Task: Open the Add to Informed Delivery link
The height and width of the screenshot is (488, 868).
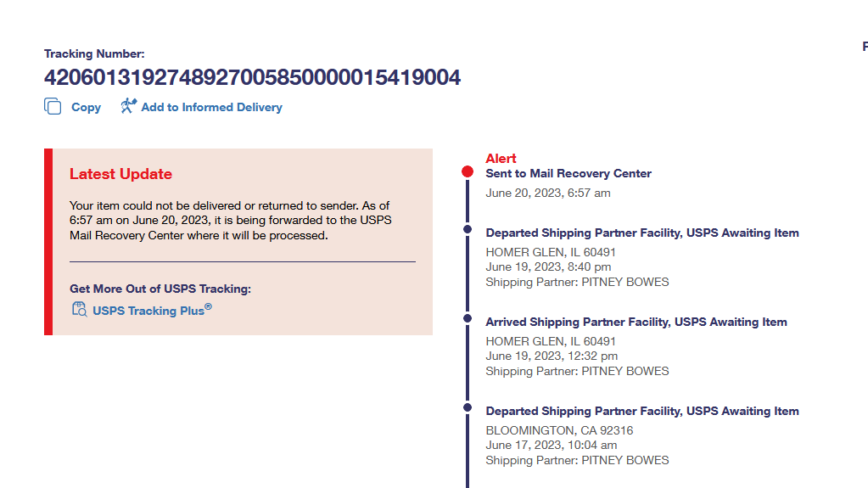Action: pyautogui.click(x=211, y=108)
